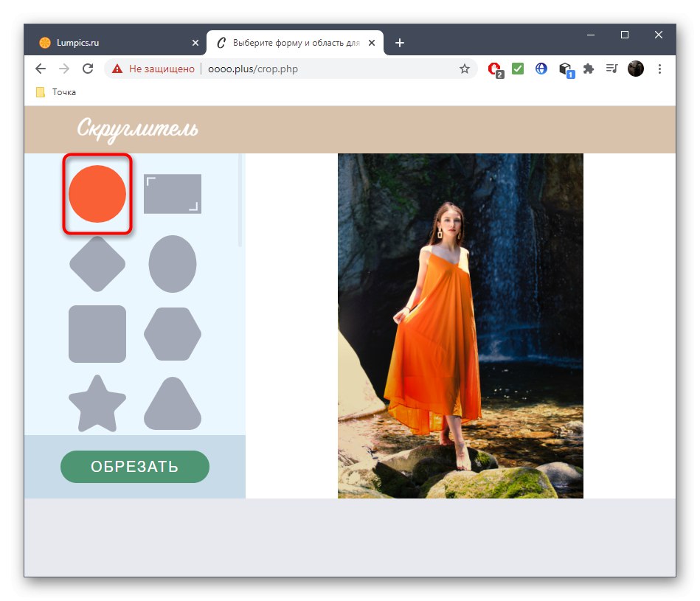Open the blue globe extension
This screenshot has width=700, height=601.
541,69
